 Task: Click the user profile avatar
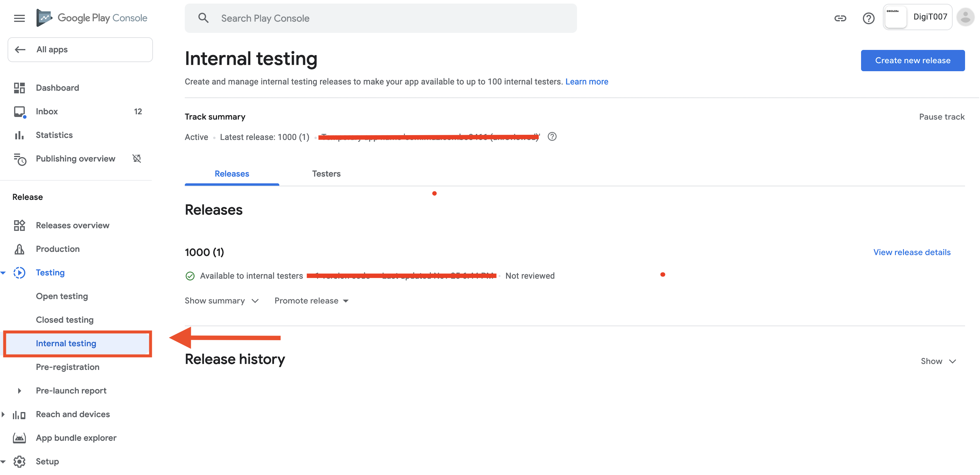[965, 17]
